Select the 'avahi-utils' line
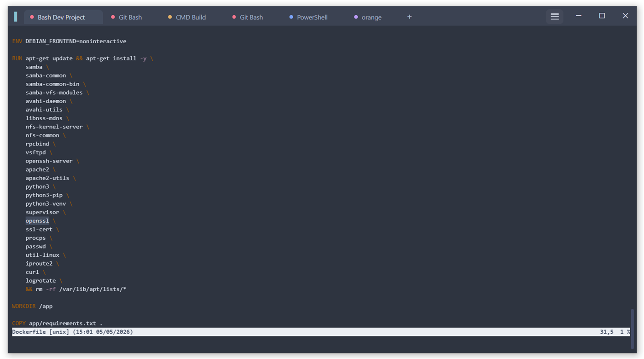Screen dimensions: 644x359 pyautogui.click(x=44, y=110)
